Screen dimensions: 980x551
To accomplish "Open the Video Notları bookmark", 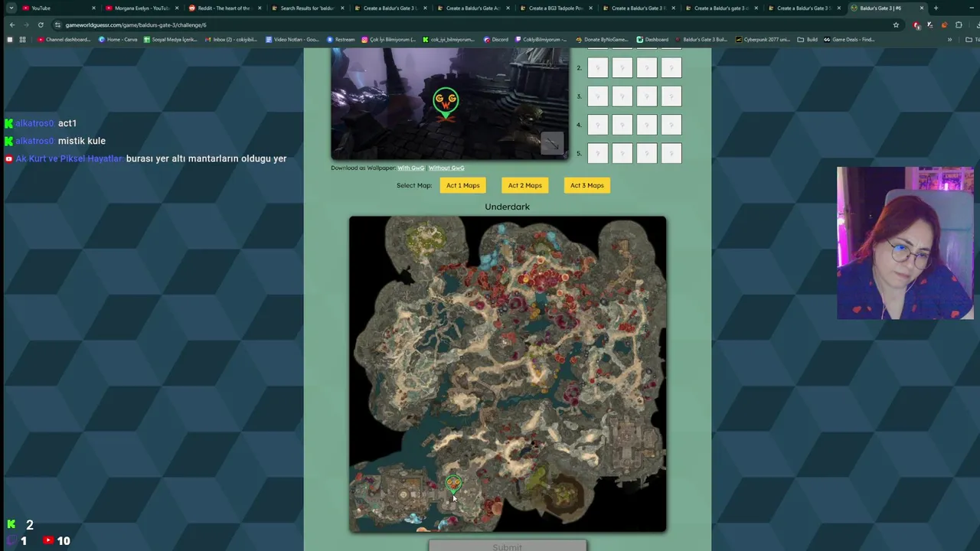I will (x=292, y=39).
